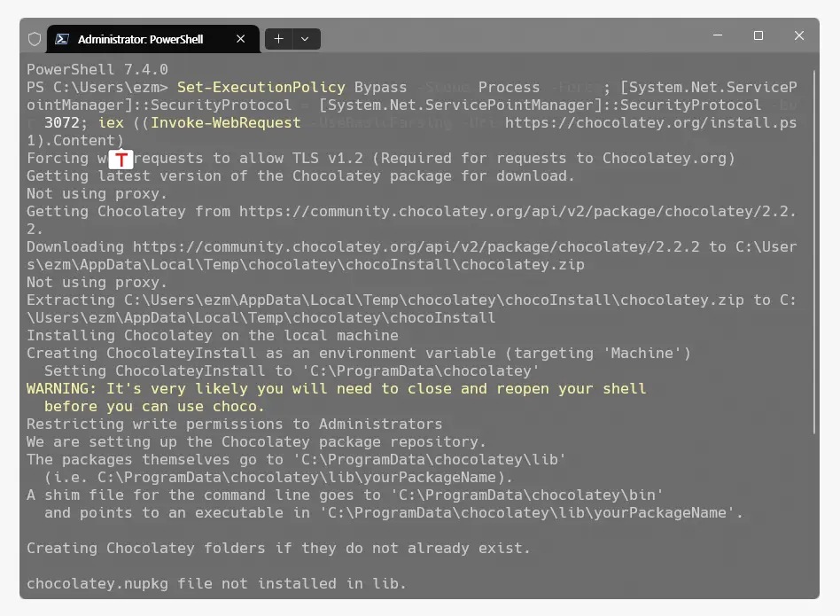
Task: Select the Administrator: PowerShell tab title
Action: tap(140, 39)
